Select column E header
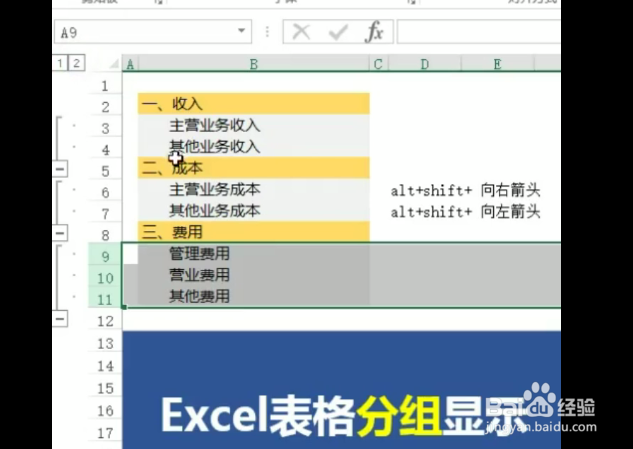633x449 pixels. pyautogui.click(x=497, y=64)
